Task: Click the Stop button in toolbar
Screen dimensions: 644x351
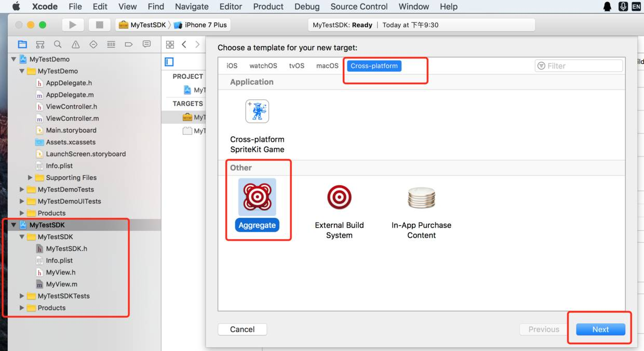Action: 100,25
